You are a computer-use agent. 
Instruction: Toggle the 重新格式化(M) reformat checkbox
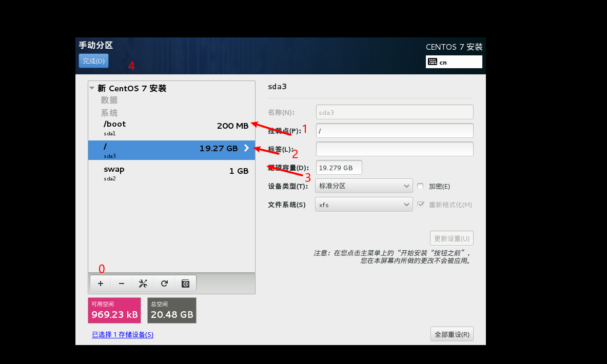[x=420, y=205]
